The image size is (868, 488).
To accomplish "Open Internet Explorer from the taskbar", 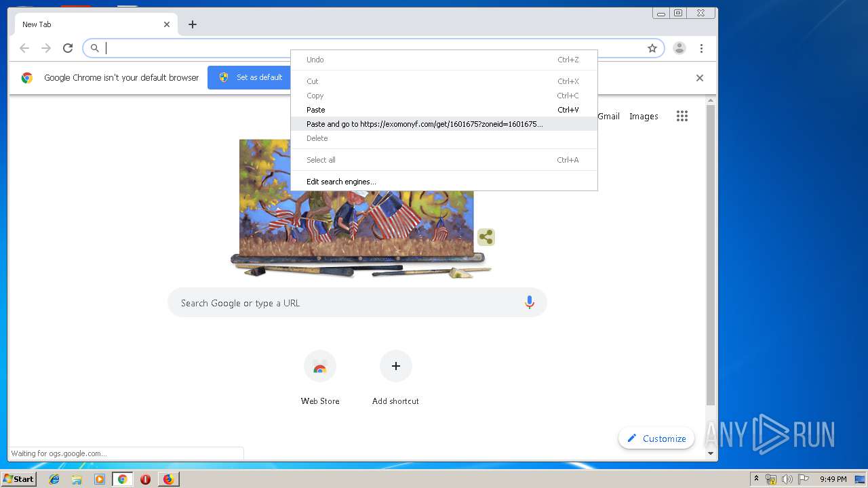I will 54,479.
